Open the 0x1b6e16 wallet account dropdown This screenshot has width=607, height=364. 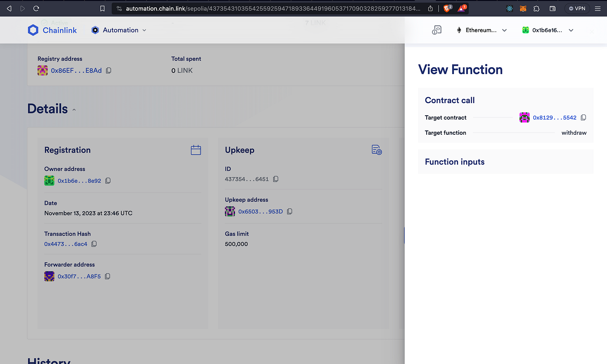coord(548,30)
